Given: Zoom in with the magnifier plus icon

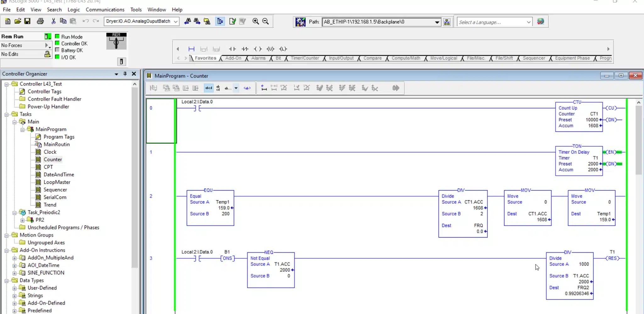Looking at the screenshot, I should [x=256, y=21].
